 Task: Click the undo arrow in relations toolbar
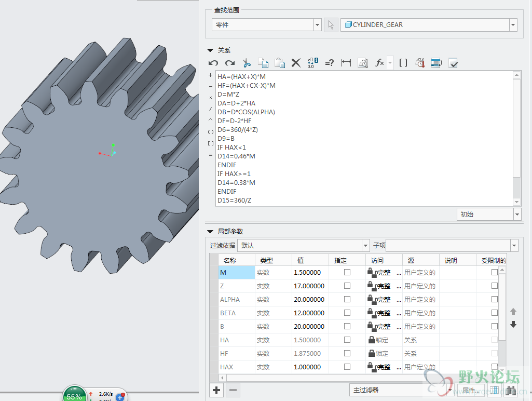click(213, 63)
